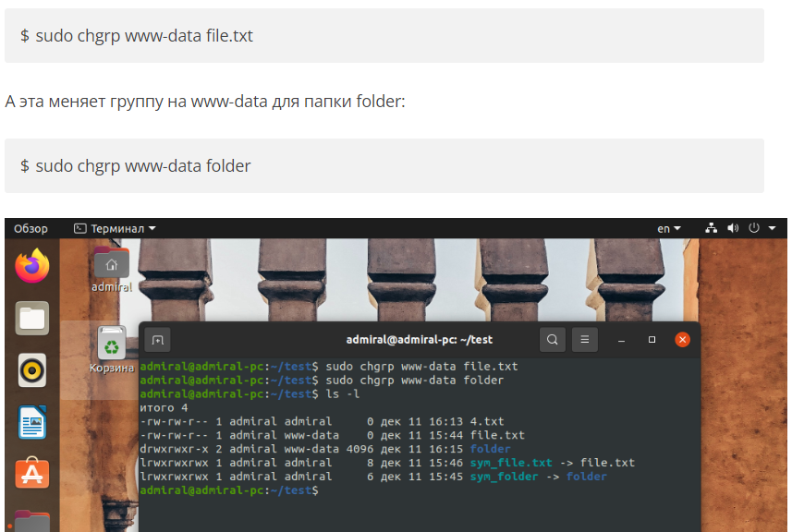
Task: Click drwxrwxr-x permissions string
Action: pyautogui.click(x=174, y=449)
